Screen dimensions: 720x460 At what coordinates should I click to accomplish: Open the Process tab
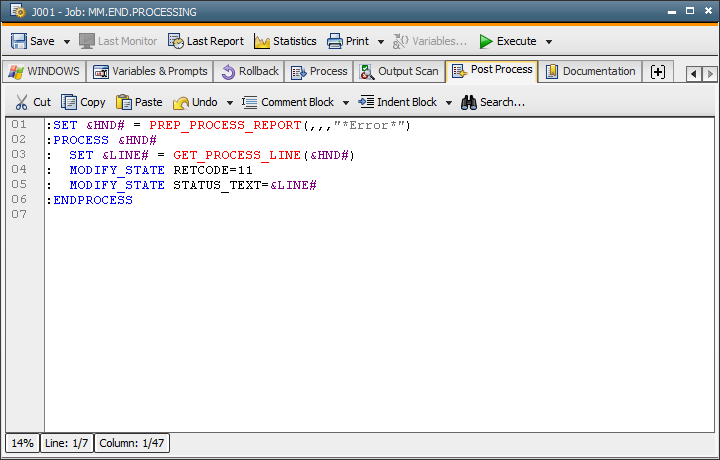click(x=319, y=71)
